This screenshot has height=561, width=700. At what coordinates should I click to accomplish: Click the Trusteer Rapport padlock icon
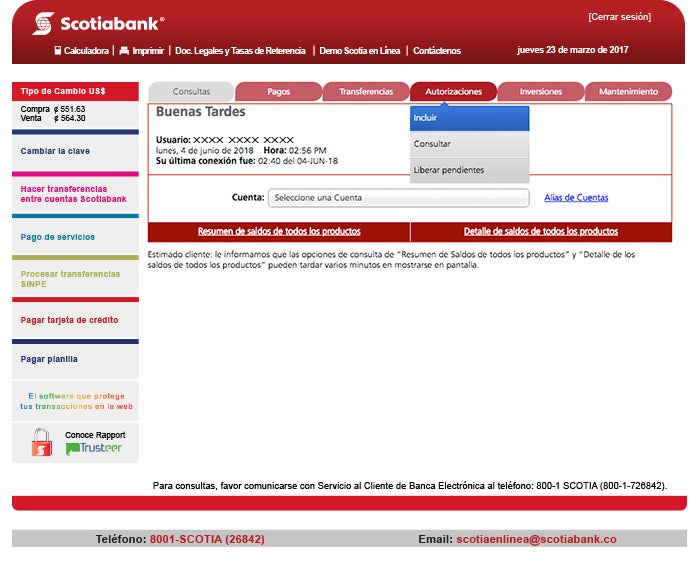point(41,442)
